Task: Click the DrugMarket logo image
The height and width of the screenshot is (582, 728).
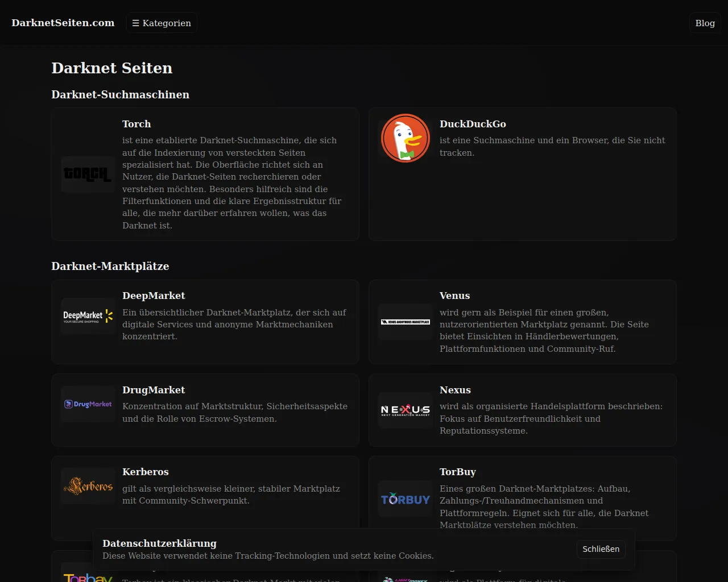Action: tap(88, 404)
